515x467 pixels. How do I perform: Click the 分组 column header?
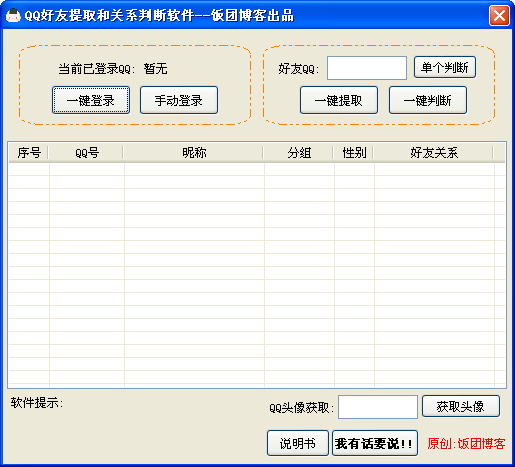pos(299,153)
